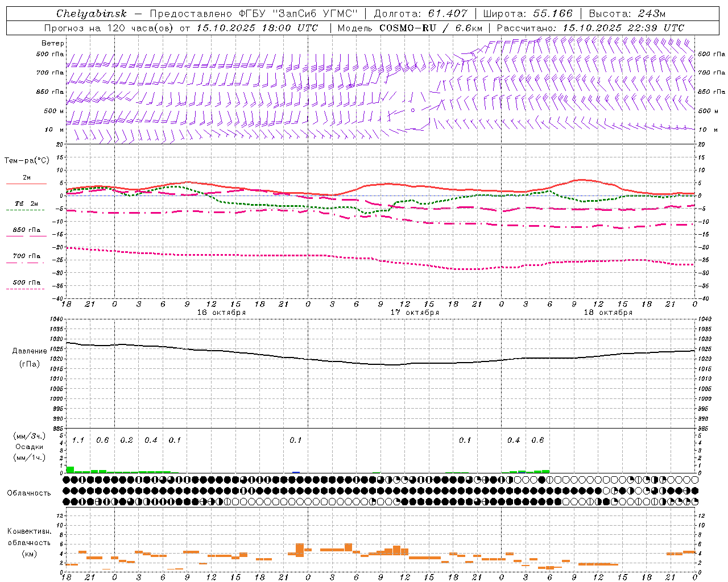728x582 pixels.
Task: Click the '1.1' precipitation amount value
Action: pos(78,440)
